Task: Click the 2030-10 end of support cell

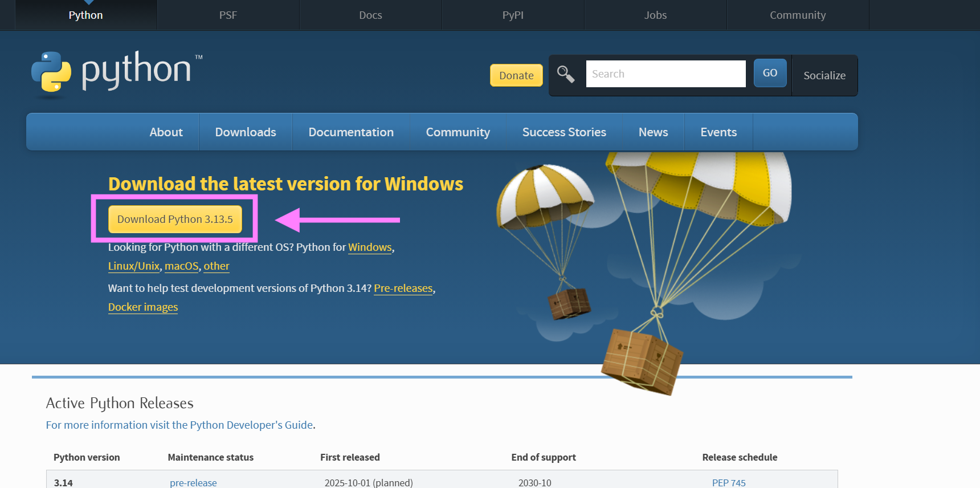Action: tap(534, 482)
